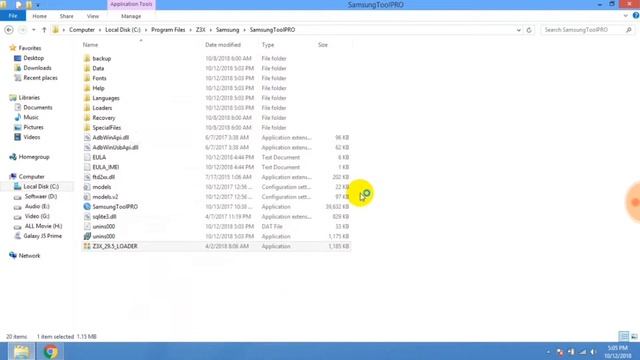Image resolution: width=640 pixels, height=360 pixels.
Task: Open the recent locations dropdown arrow
Action: 33,30
